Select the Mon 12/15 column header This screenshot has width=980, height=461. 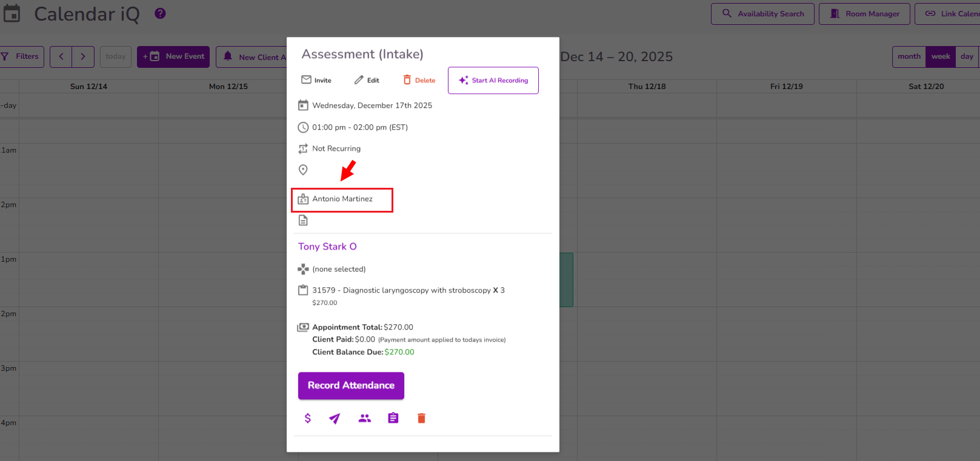point(228,86)
